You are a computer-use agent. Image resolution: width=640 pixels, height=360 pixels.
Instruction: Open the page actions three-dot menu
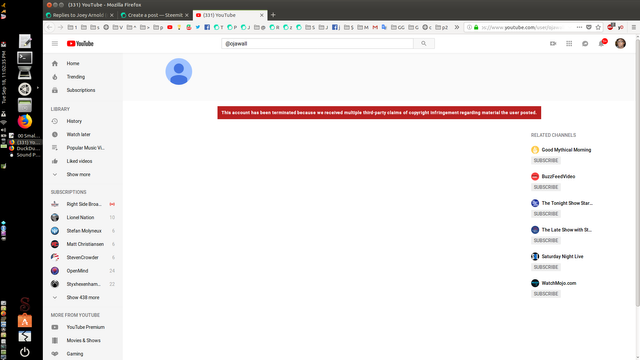(579, 27)
